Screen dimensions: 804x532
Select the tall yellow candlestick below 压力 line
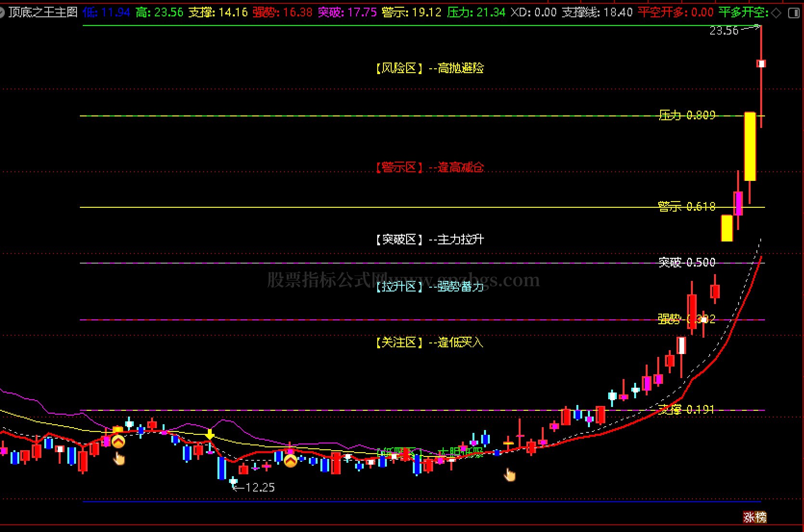[750, 146]
